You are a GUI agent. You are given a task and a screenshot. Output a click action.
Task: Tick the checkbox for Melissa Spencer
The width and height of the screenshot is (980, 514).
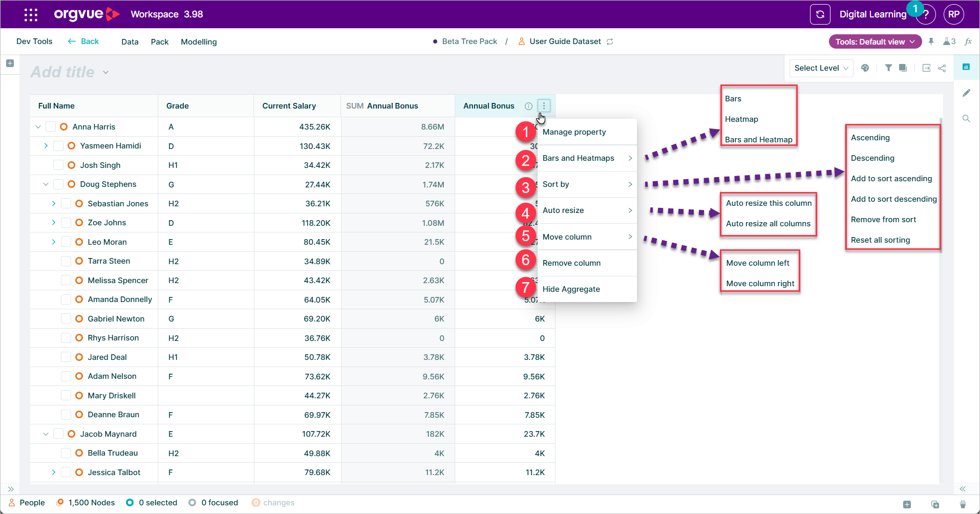(x=66, y=280)
